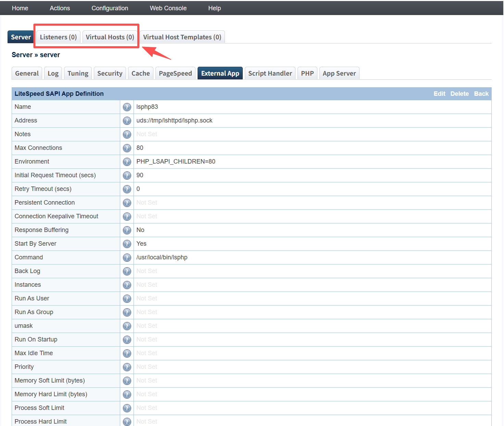The width and height of the screenshot is (504, 426).
Task: Open the Configuration menu
Action: (110, 8)
